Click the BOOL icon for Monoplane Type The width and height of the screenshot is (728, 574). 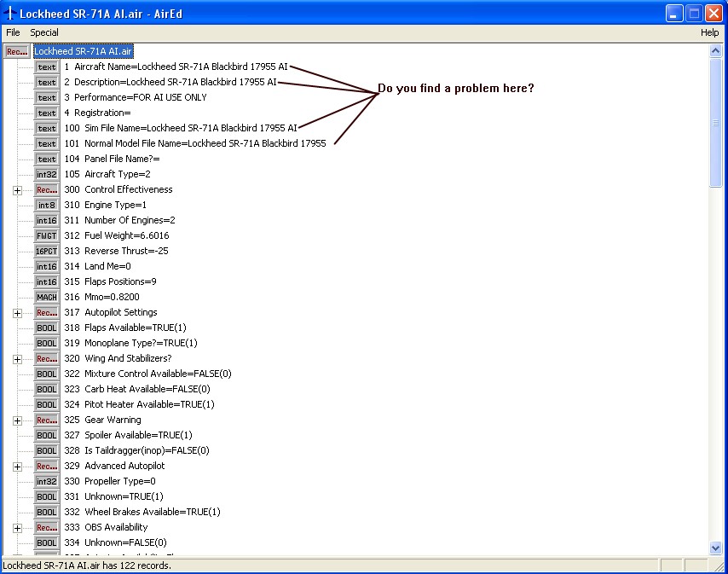click(47, 343)
